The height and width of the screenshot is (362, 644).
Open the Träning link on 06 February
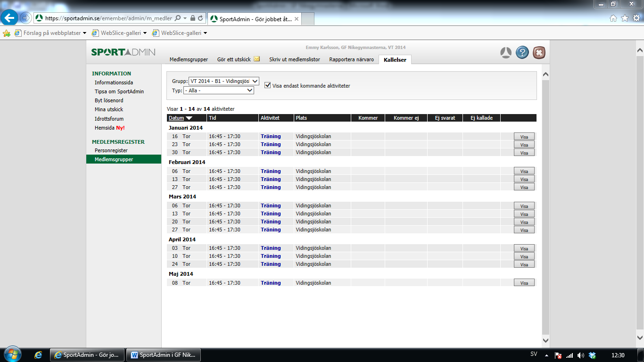pos(271,171)
